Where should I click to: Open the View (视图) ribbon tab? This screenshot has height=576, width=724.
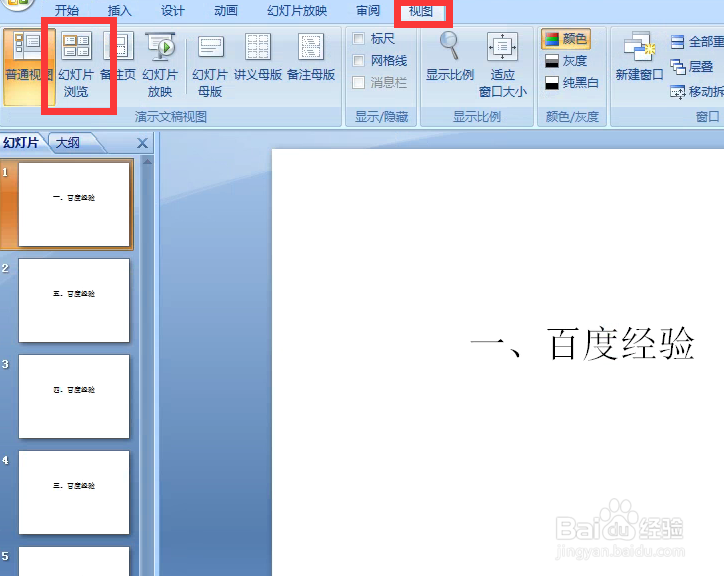coord(421,11)
